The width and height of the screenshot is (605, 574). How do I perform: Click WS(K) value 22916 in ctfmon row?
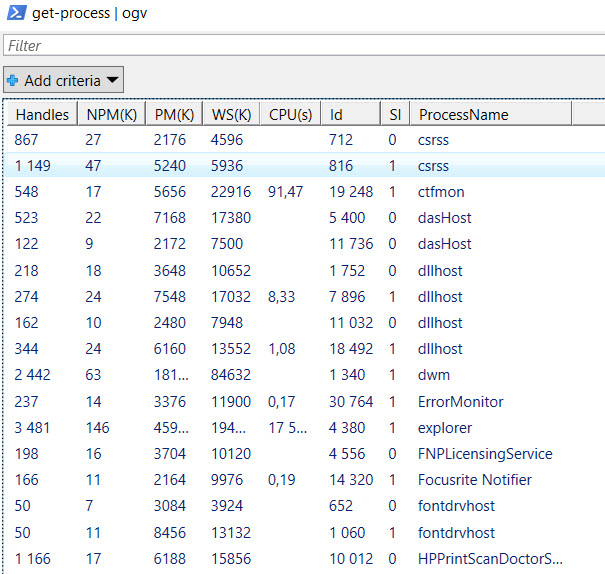231,192
